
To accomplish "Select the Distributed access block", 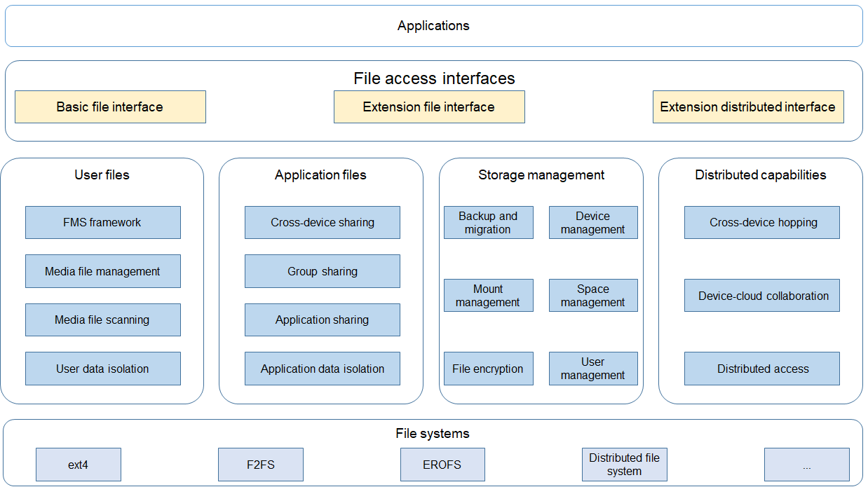I will click(762, 369).
